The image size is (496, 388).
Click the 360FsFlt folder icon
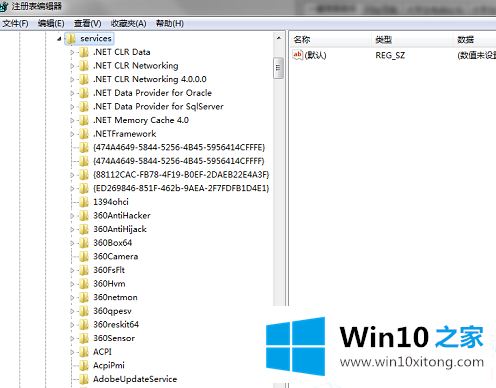(x=84, y=270)
